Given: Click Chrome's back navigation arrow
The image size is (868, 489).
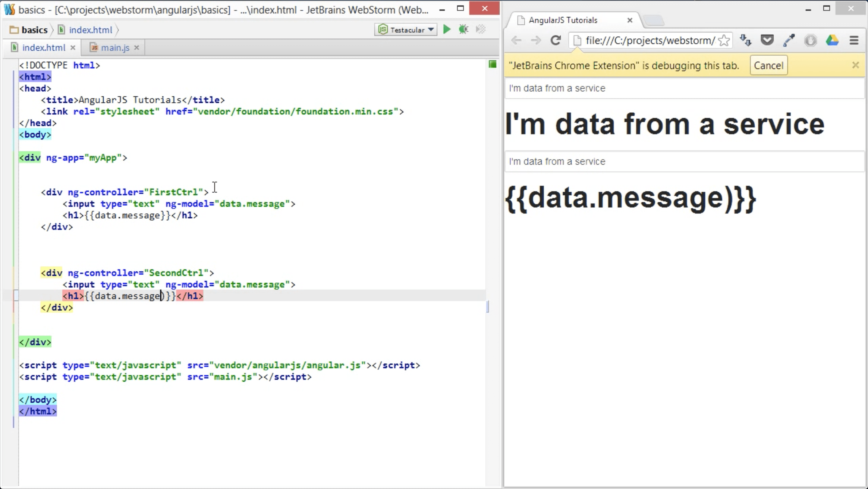Looking at the screenshot, I should [x=516, y=40].
